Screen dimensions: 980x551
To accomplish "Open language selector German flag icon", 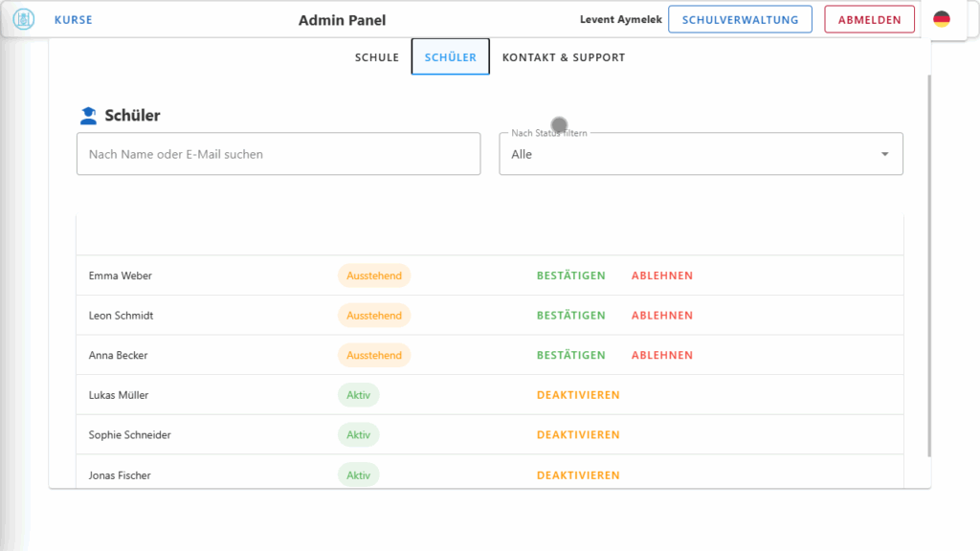I will point(942,19).
